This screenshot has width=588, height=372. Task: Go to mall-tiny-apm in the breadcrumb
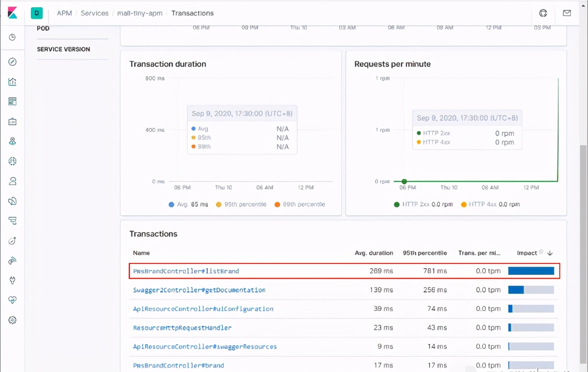[x=140, y=13]
